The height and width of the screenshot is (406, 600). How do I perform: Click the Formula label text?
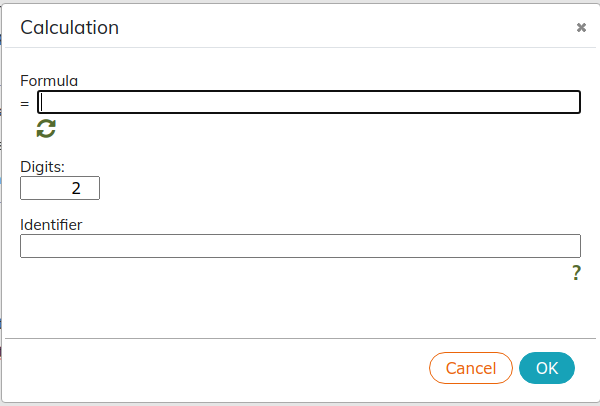click(49, 81)
